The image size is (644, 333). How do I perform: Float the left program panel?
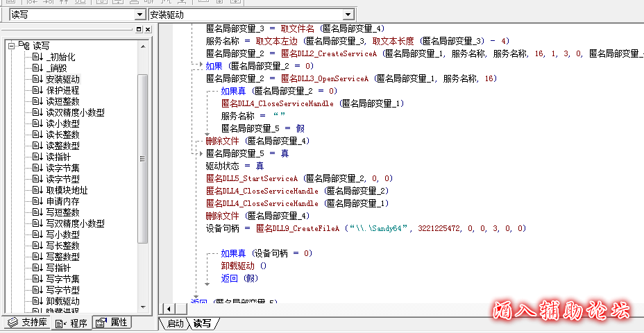139,30
